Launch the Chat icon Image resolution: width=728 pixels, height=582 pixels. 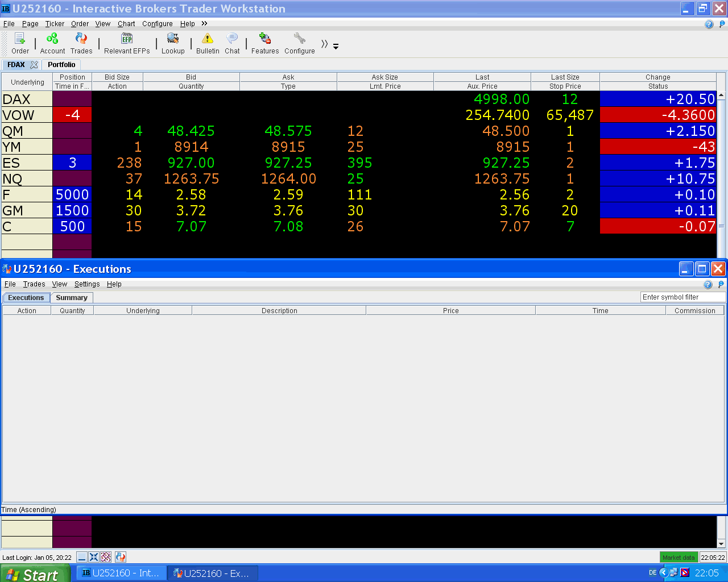(232, 43)
